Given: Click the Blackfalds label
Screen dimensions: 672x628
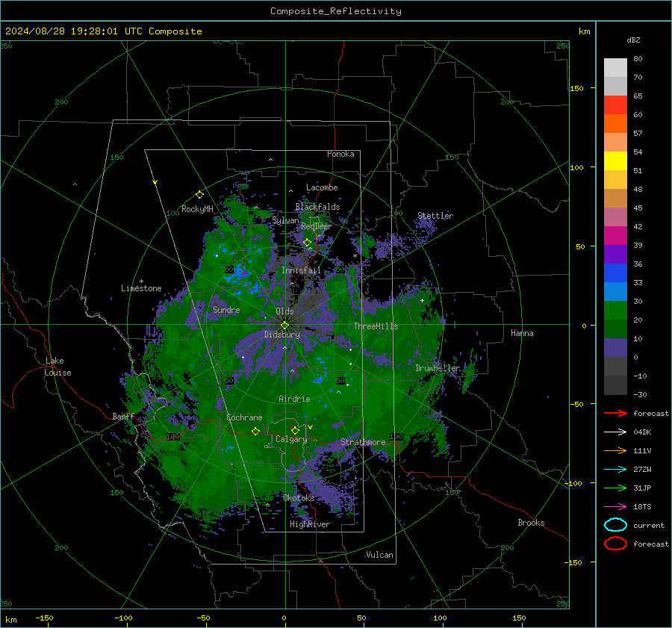Looking at the screenshot, I should pyautogui.click(x=317, y=207).
